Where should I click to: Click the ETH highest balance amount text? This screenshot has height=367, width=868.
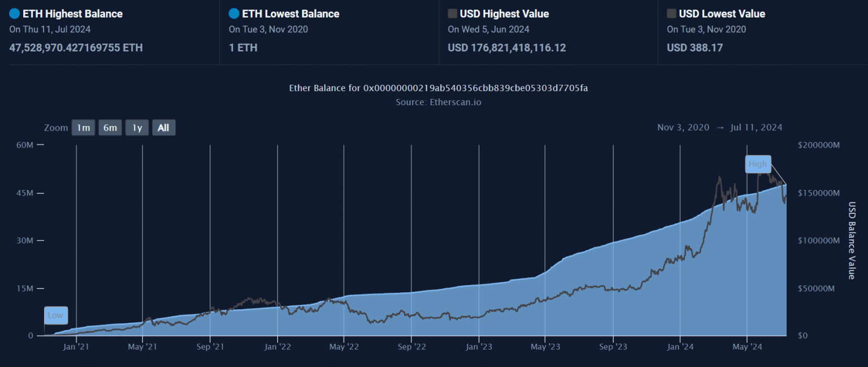(76, 48)
